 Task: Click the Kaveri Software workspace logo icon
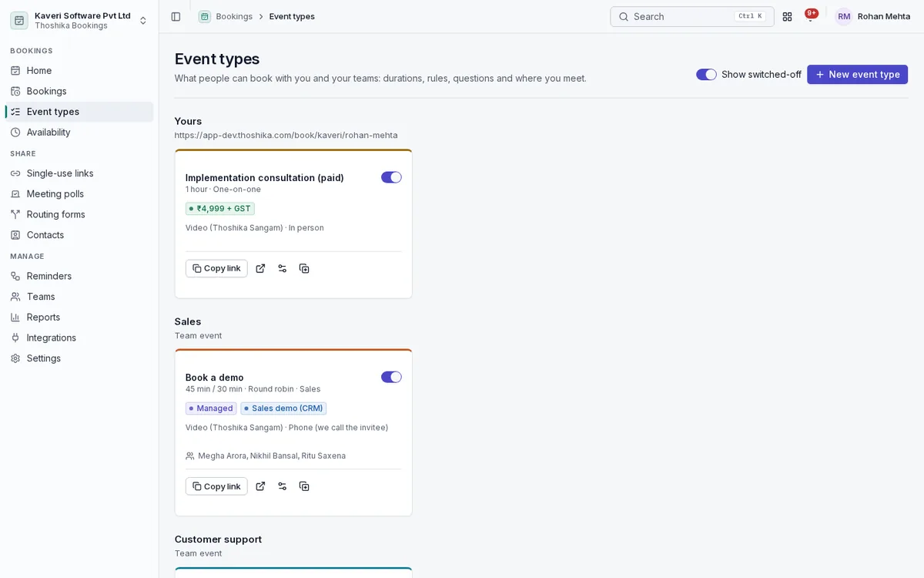point(19,20)
